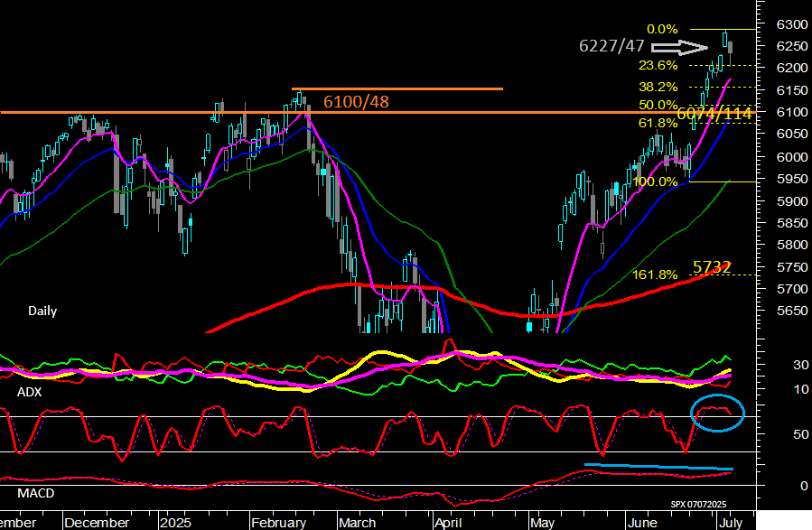
Task: Select the MACD indicator label
Action: (36, 493)
